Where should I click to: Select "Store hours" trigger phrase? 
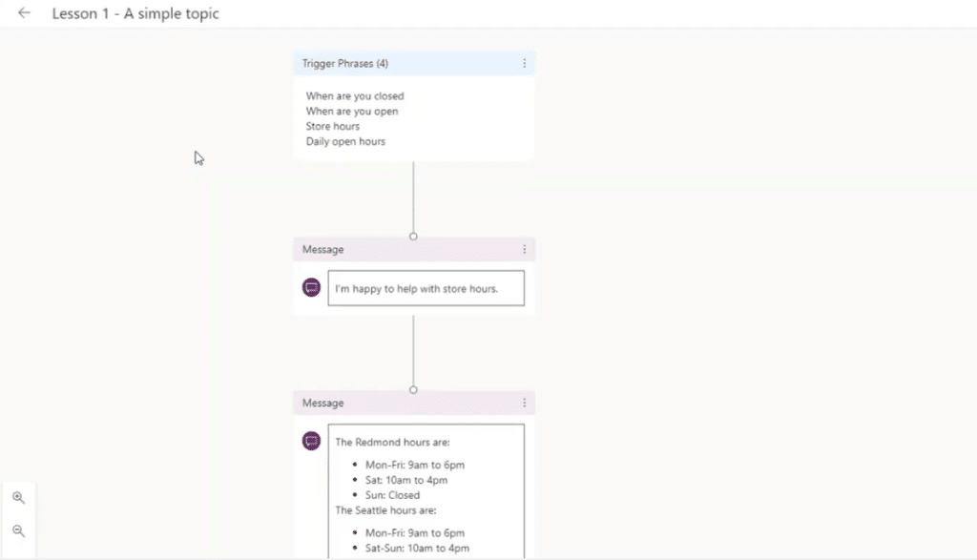pos(332,126)
